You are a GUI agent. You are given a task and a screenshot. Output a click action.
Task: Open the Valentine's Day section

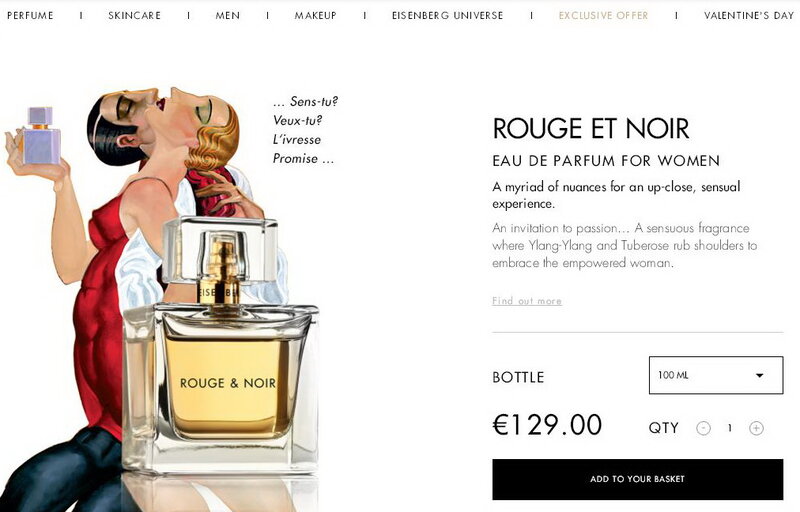(x=748, y=15)
